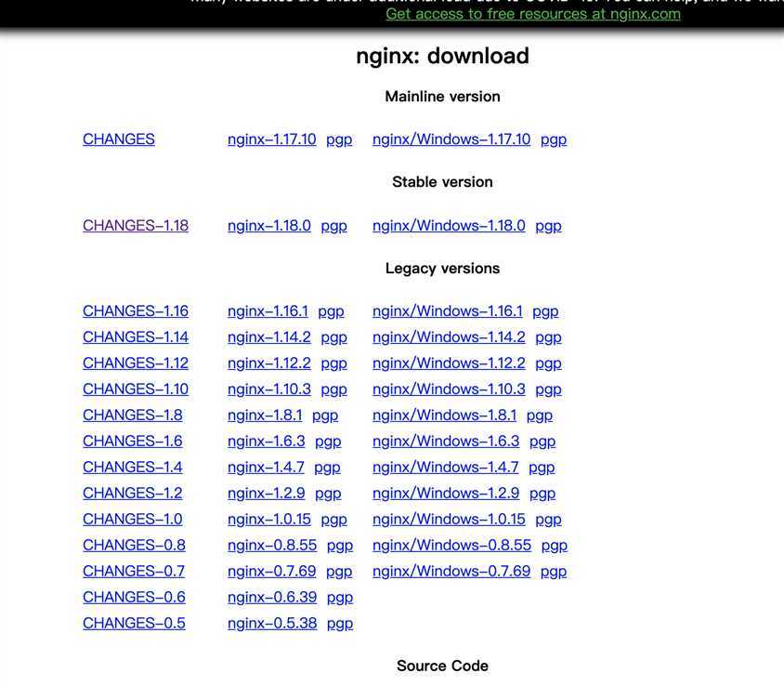This screenshot has height=686, width=784.
Task: Download nginx-1.10.3 source
Action: tap(269, 389)
